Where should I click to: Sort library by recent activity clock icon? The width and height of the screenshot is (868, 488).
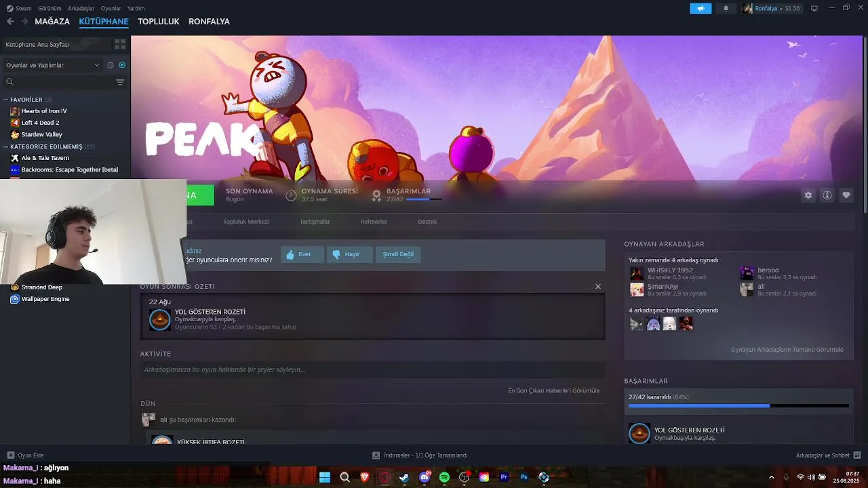pyautogui.click(x=111, y=65)
